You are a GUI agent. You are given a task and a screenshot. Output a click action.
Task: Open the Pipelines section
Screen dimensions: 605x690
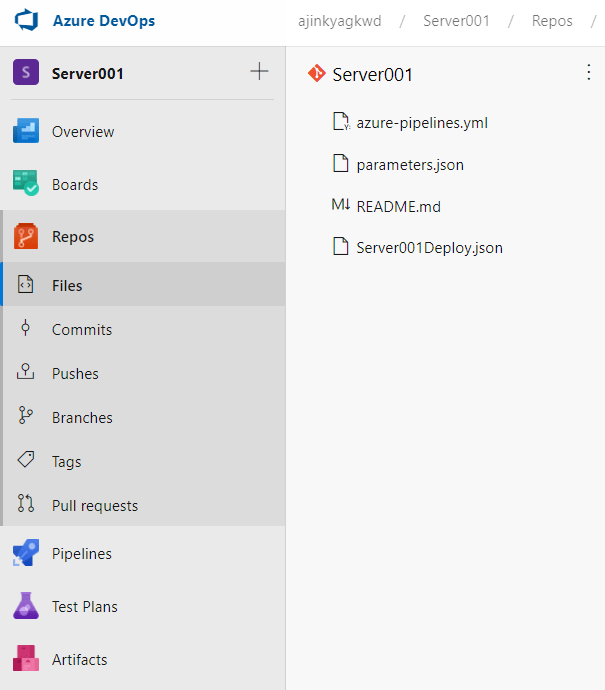[81, 554]
